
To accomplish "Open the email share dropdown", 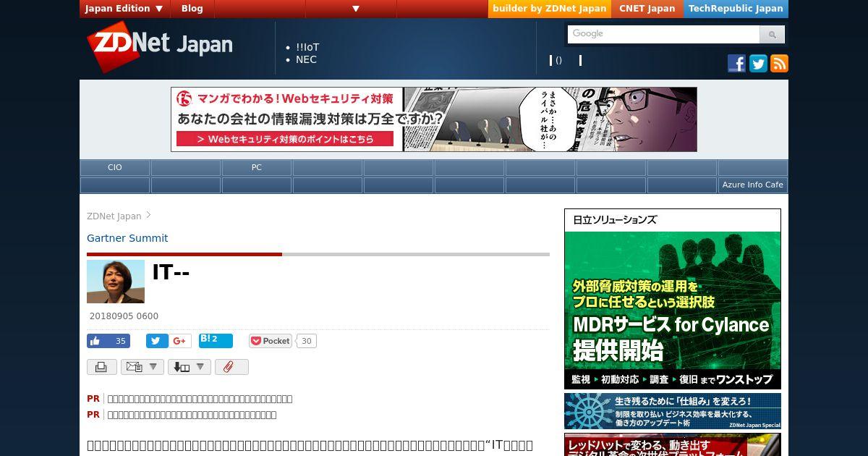I will [x=142, y=367].
